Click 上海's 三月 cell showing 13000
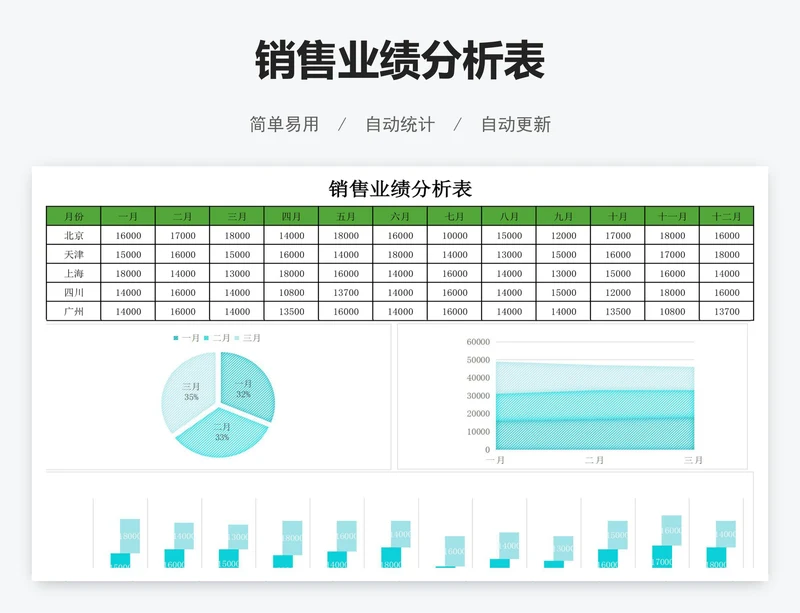Screen dimensions: 800x613 pyautogui.click(x=237, y=273)
